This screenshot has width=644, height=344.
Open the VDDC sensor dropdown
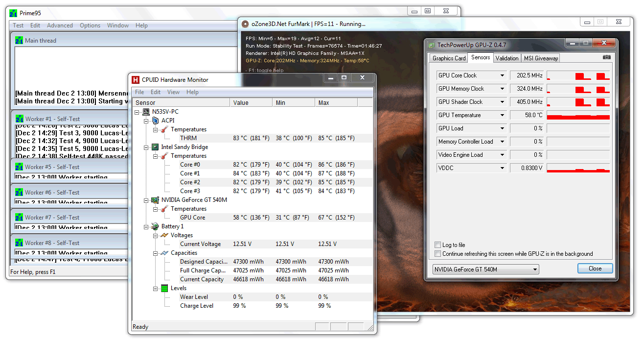point(502,168)
